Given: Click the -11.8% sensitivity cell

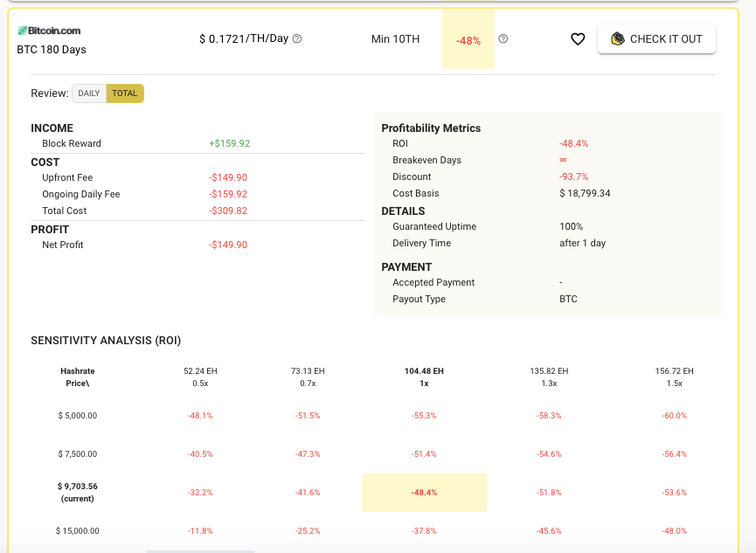Looking at the screenshot, I should click(x=200, y=531).
